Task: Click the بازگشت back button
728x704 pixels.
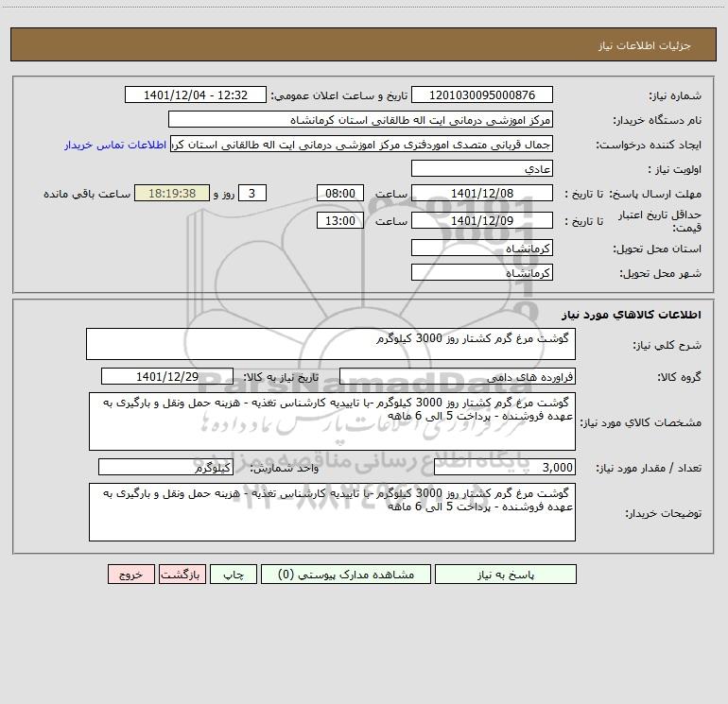Action: tap(182, 574)
